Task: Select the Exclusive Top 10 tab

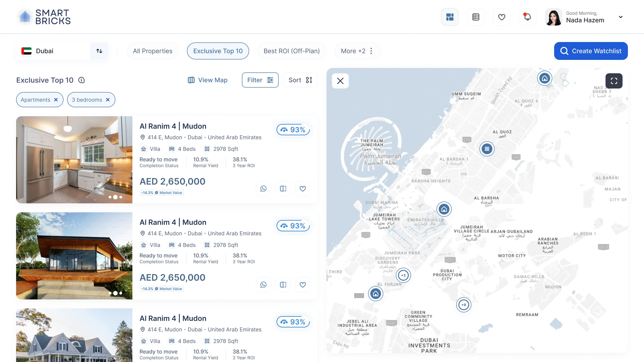Action: coord(218,51)
